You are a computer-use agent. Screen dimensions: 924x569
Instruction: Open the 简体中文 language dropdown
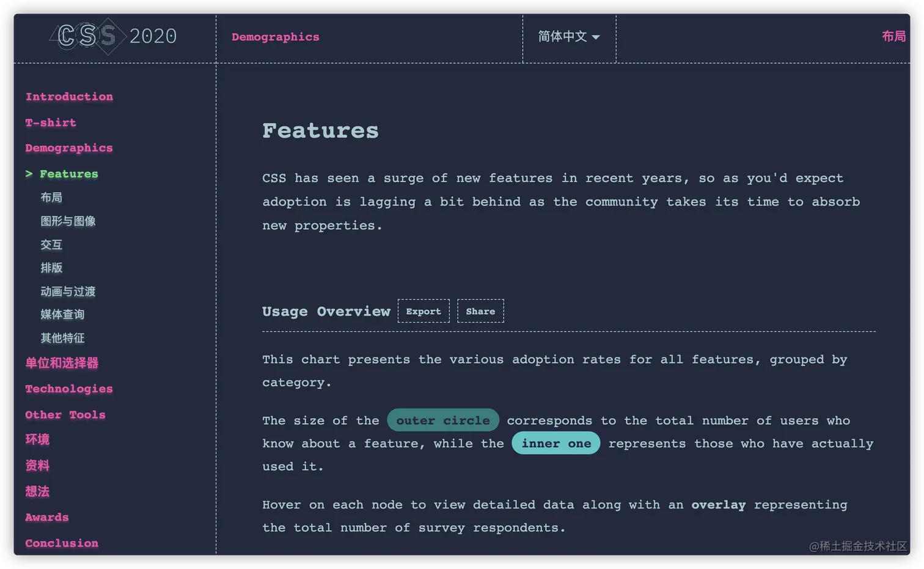point(568,37)
